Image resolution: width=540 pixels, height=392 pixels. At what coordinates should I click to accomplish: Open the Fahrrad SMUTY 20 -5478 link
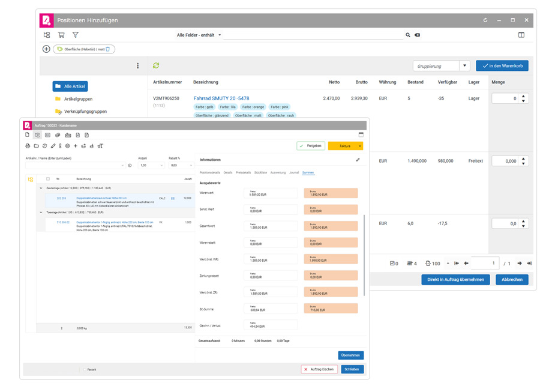pos(221,98)
